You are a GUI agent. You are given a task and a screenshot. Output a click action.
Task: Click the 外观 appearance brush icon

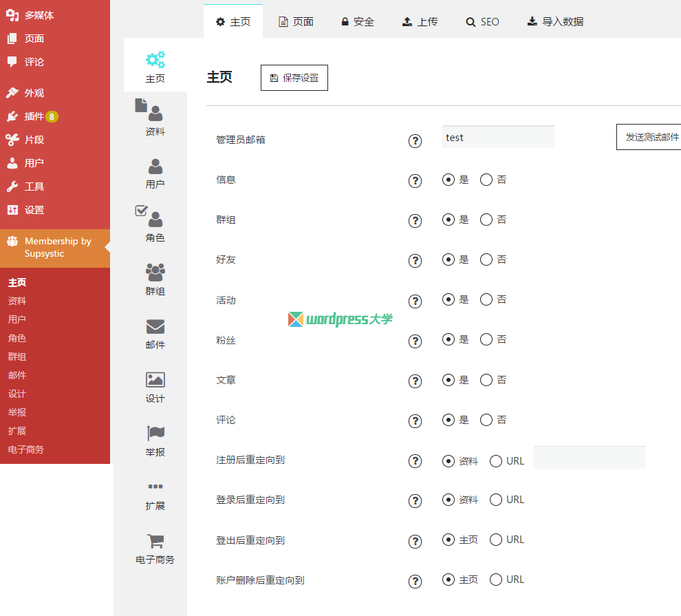tap(12, 92)
